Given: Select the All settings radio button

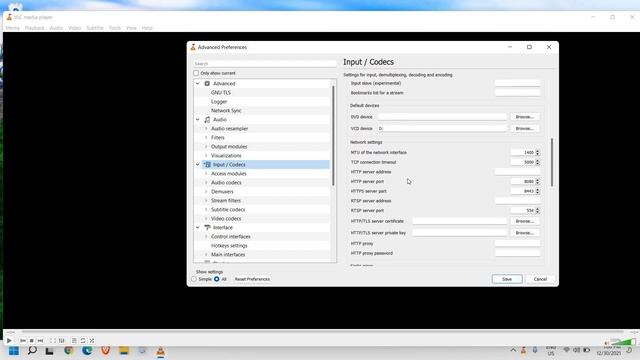Looking at the screenshot, I should (x=217, y=279).
